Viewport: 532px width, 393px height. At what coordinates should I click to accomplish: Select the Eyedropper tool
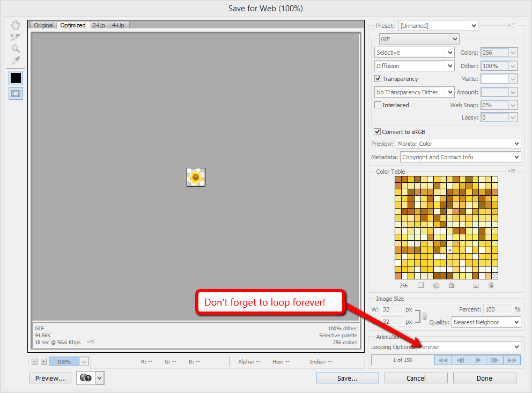16,61
